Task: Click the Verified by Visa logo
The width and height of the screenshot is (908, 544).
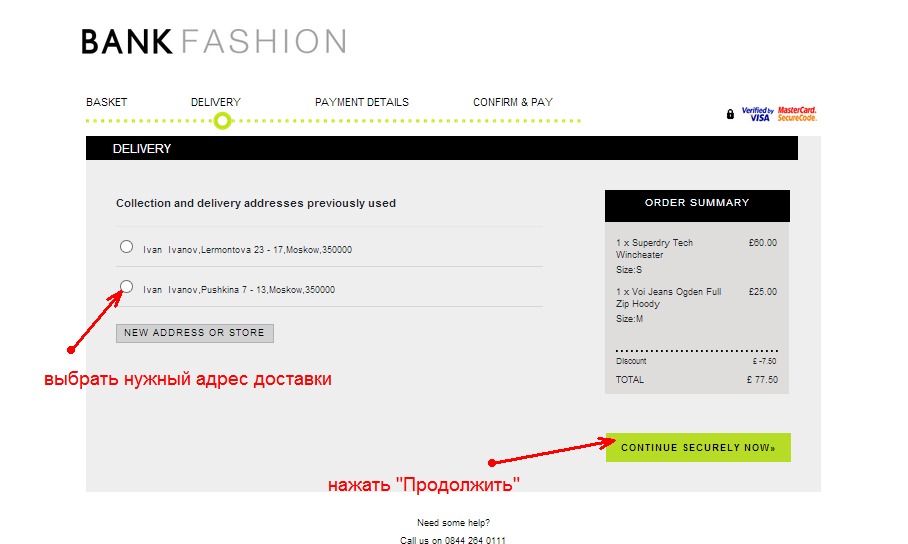Action: (756, 114)
